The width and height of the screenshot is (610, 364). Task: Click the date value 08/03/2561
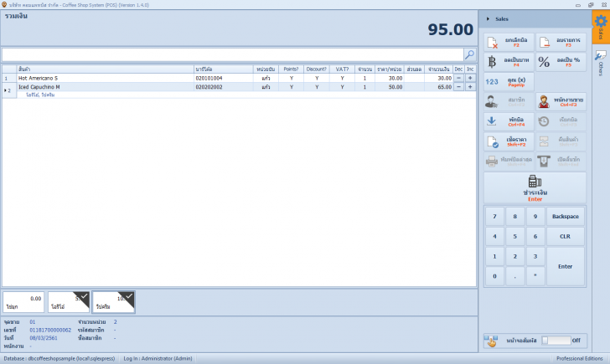click(x=44, y=338)
